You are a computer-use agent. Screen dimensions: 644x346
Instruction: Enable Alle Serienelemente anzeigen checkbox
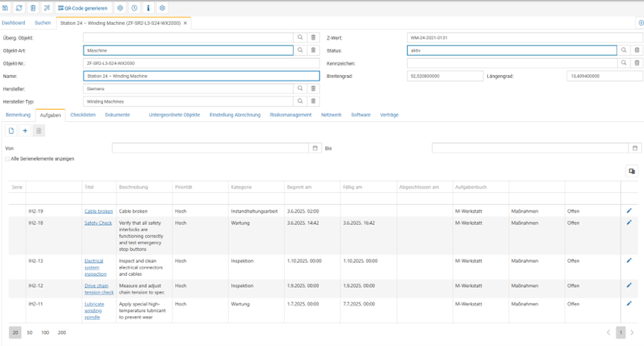[x=8, y=159]
